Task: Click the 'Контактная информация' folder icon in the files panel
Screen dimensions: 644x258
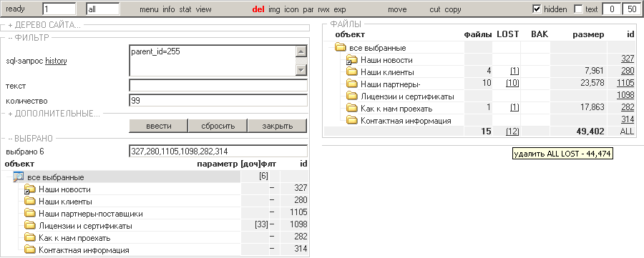Action: tap(351, 120)
